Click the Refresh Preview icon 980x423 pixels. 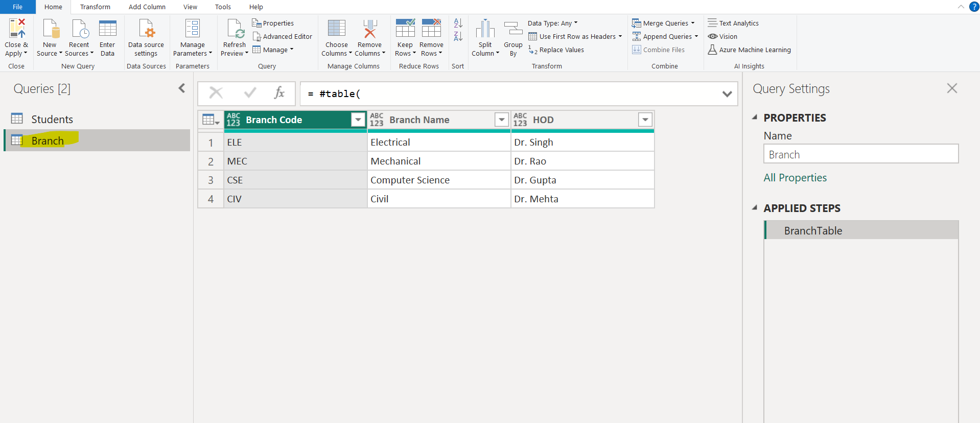pos(235,29)
